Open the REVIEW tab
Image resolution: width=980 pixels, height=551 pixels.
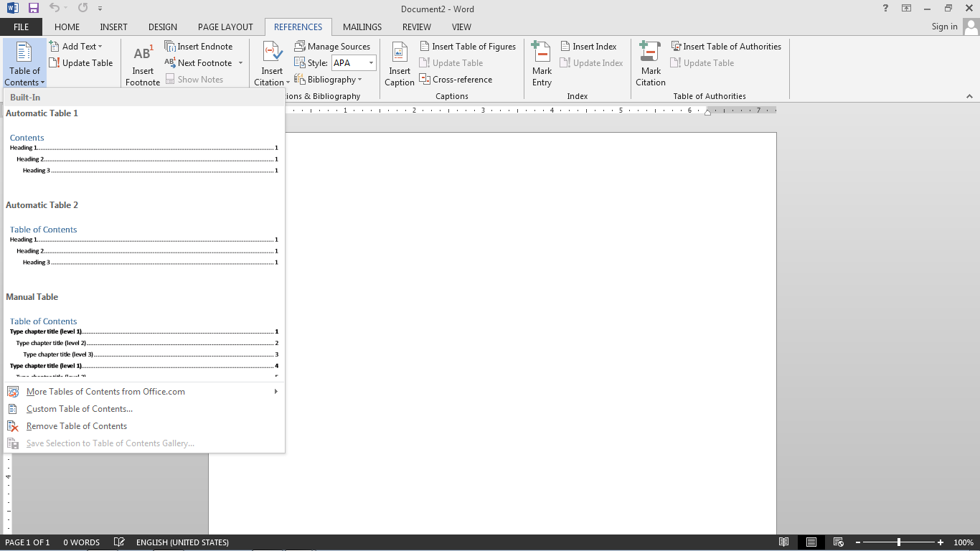coord(417,27)
